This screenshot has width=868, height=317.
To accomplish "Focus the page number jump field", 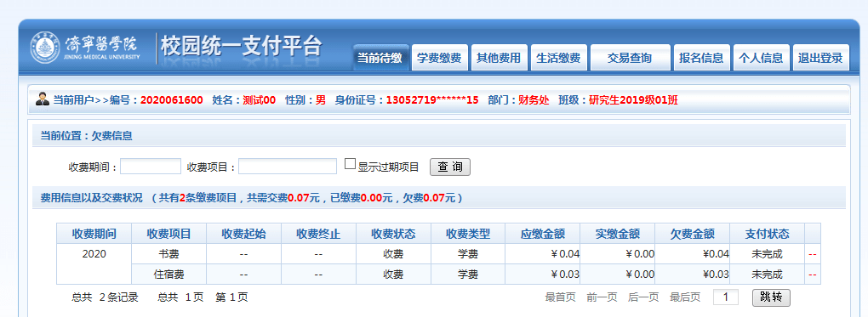I will (x=726, y=297).
